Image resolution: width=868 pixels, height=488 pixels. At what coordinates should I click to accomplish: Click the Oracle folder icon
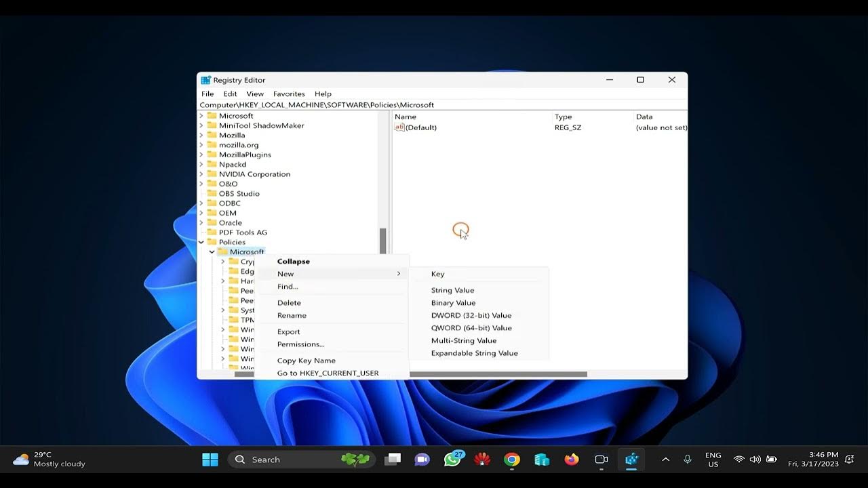coord(212,222)
